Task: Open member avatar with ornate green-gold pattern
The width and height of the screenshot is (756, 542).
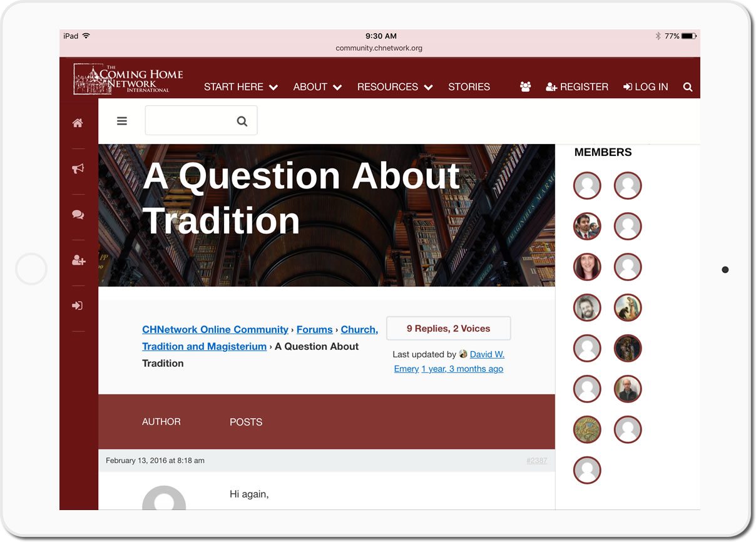Action: [587, 430]
